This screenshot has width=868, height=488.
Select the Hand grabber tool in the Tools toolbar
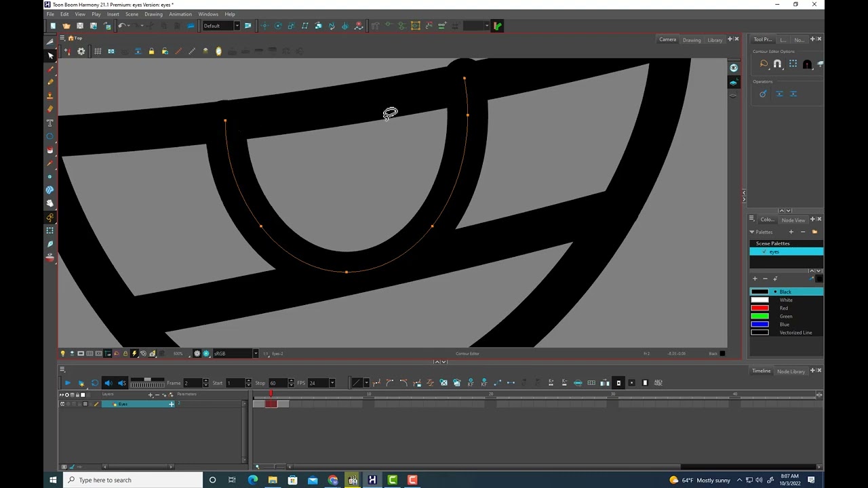click(50, 203)
